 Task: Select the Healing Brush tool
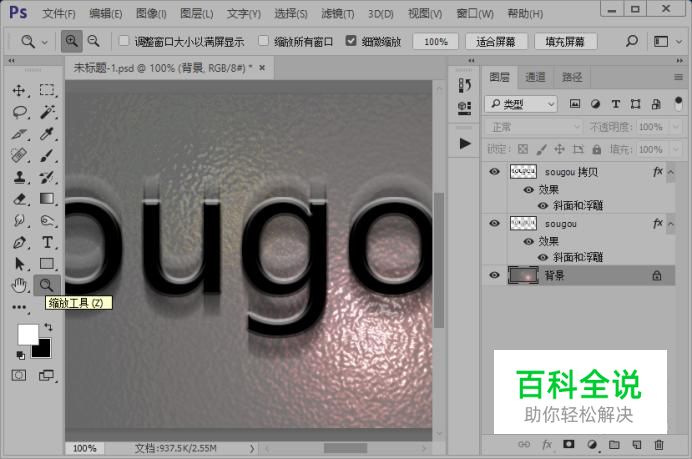pyautogui.click(x=19, y=155)
